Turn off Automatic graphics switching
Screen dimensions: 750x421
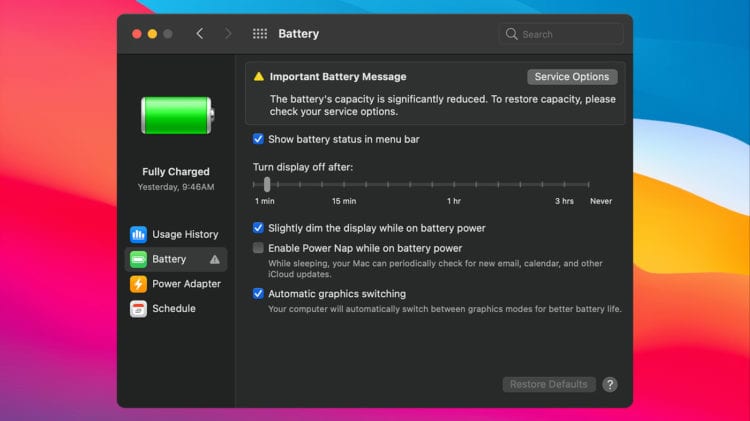coord(259,294)
